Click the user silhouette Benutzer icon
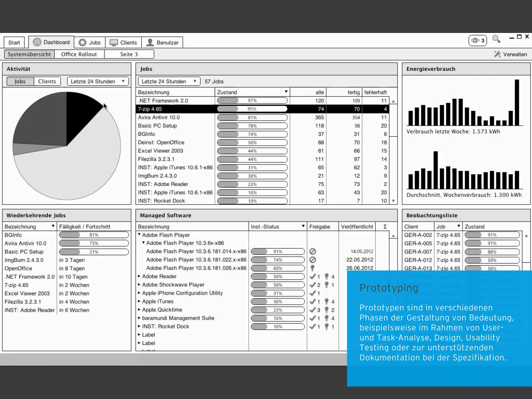 coord(150,42)
